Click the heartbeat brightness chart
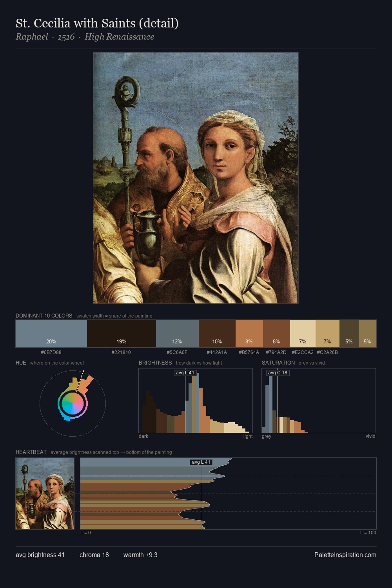 (228, 494)
